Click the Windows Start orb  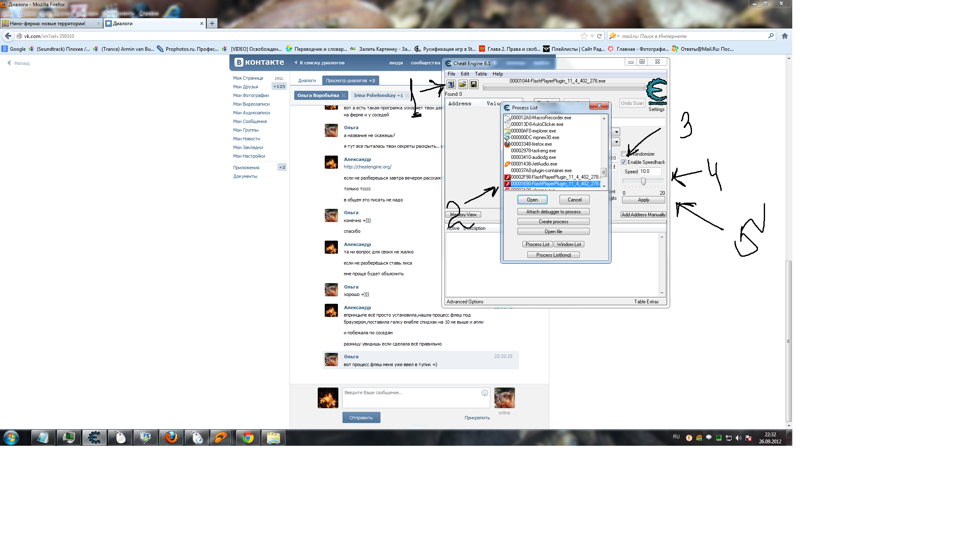point(11,437)
